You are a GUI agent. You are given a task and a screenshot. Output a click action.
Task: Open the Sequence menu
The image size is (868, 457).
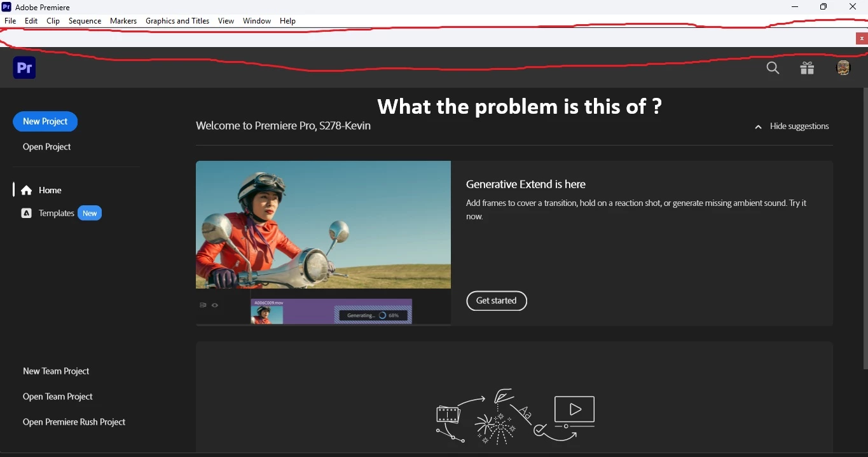pos(85,21)
